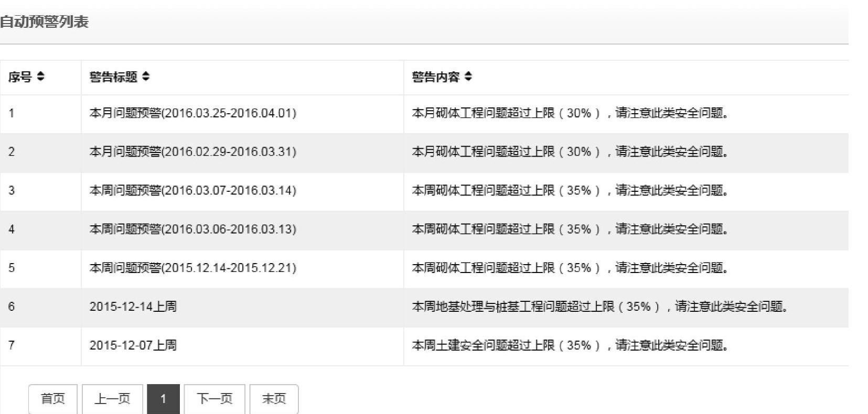The height and width of the screenshot is (414, 868).
Task: Go to 首页 first page
Action: pyautogui.click(x=53, y=399)
